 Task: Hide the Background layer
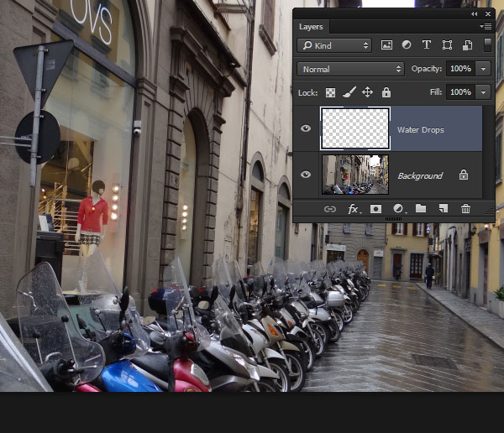coord(306,175)
